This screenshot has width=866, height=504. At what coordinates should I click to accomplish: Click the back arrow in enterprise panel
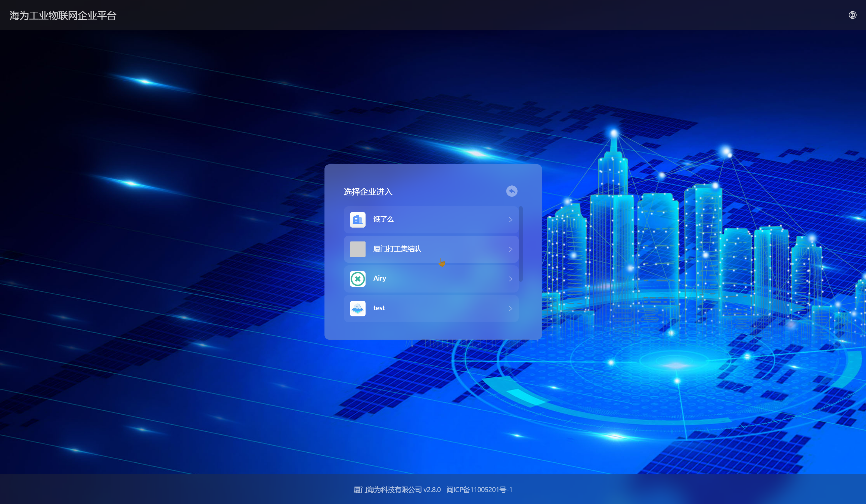click(x=512, y=191)
